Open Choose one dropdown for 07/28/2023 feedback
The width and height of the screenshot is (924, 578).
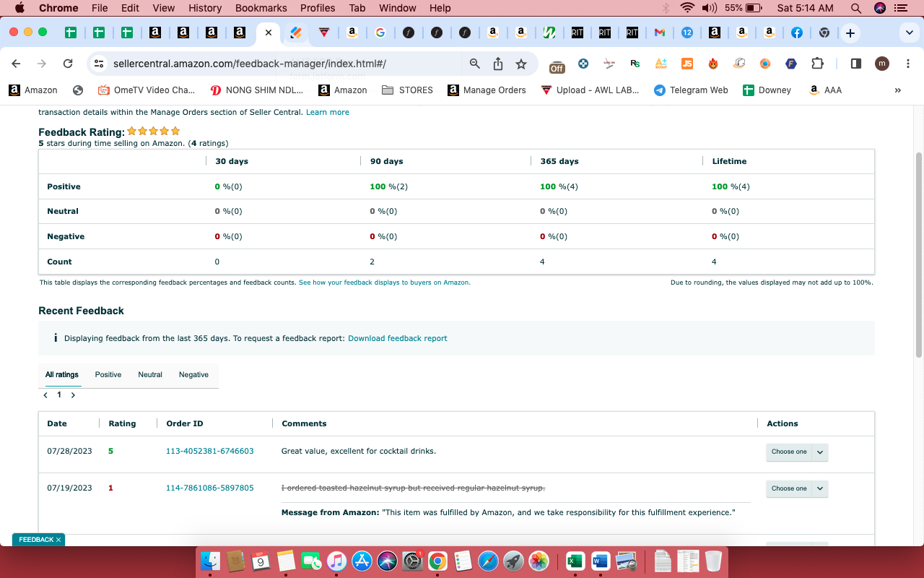pyautogui.click(x=797, y=452)
